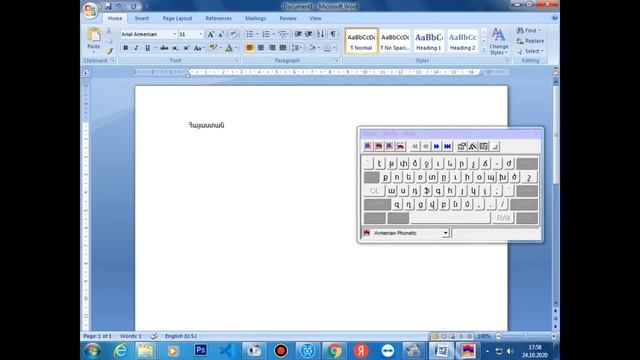The width and height of the screenshot is (640, 360).
Task: Click the Clear Formatting icon
Action: pyautogui.click(x=233, y=34)
